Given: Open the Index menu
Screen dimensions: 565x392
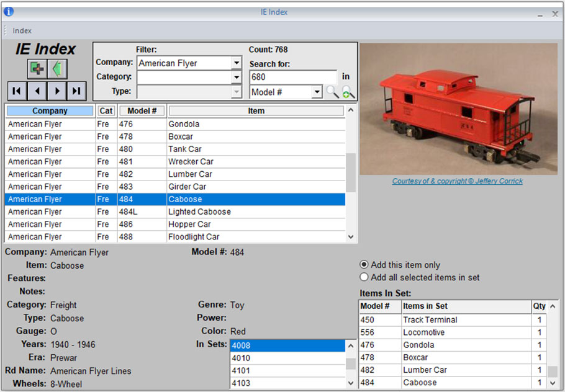Looking at the screenshot, I should pos(22,30).
